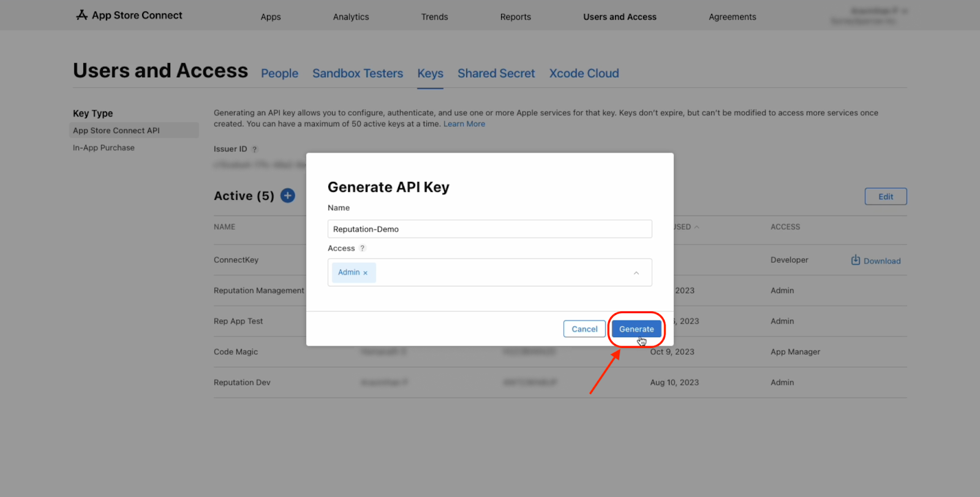Remove the Admin access tag
Screen dimensions: 980x497
pyautogui.click(x=366, y=273)
